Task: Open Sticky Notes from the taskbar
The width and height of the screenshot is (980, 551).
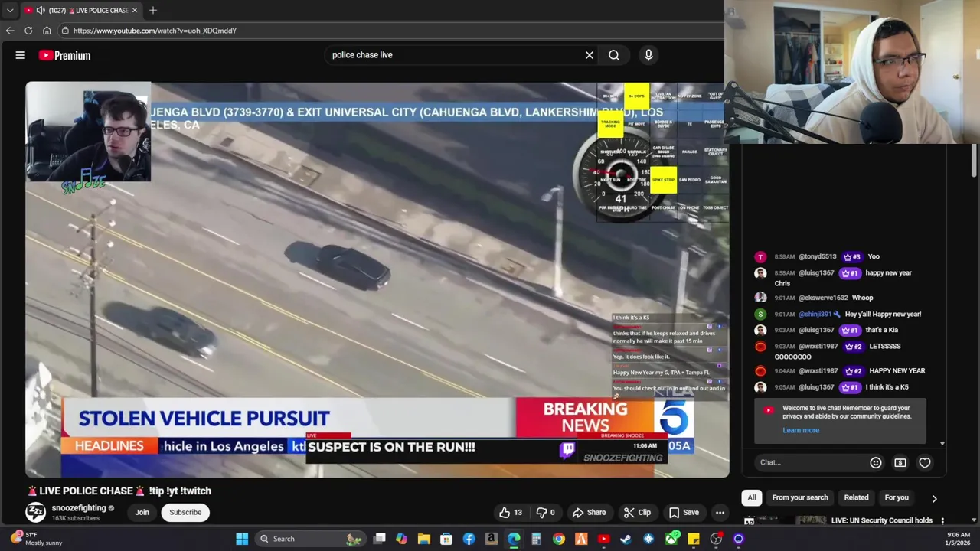Action: [x=693, y=539]
